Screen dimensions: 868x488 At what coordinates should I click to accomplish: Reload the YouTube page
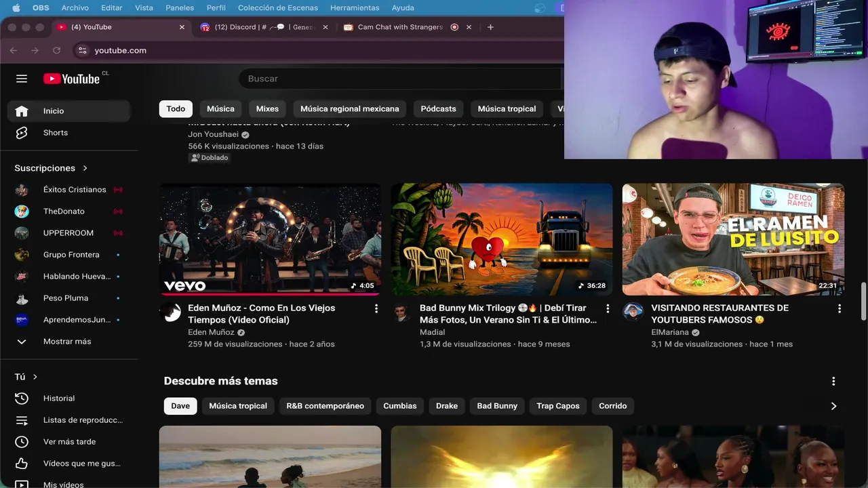click(56, 51)
